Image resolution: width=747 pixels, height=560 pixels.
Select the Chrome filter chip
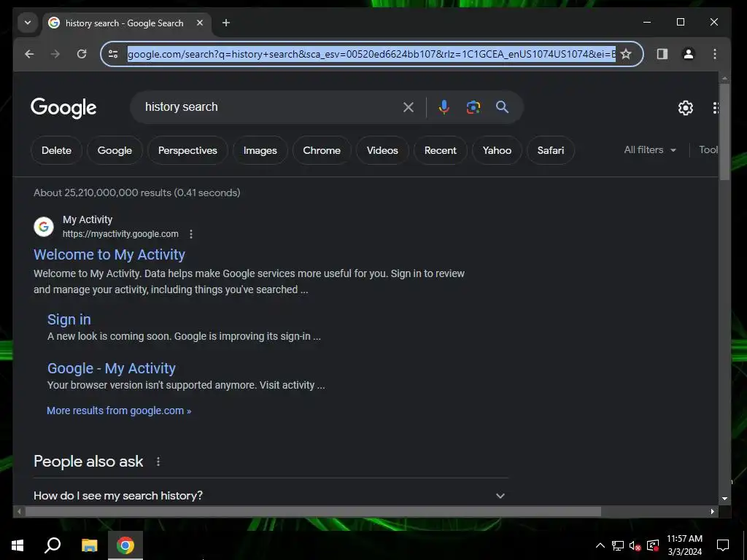[x=322, y=150]
